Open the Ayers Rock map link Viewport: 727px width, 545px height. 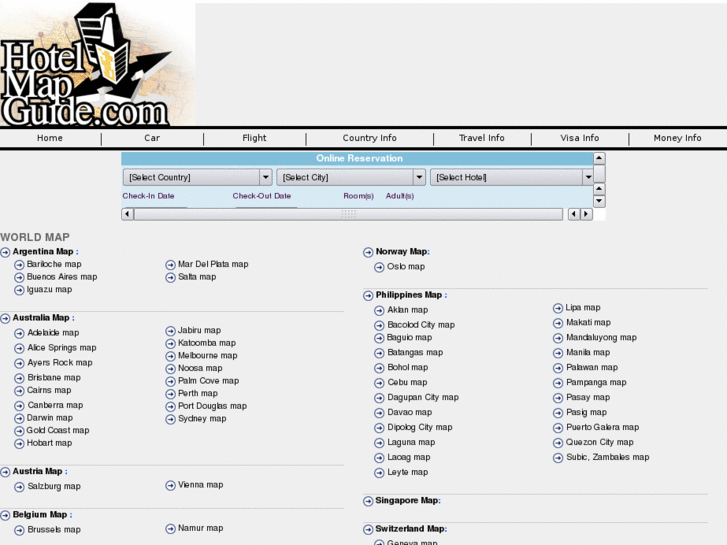60,362
